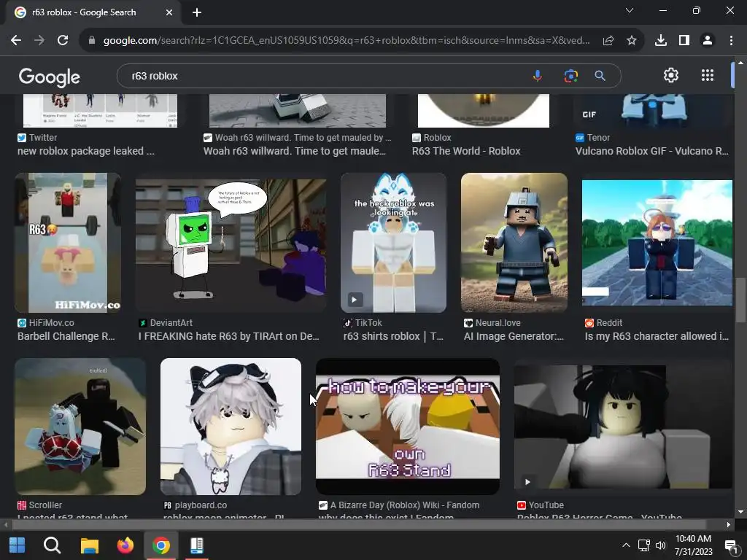
Task: Open DeviantArt I FREAKING hate R63 thumbnail
Action: click(x=231, y=246)
